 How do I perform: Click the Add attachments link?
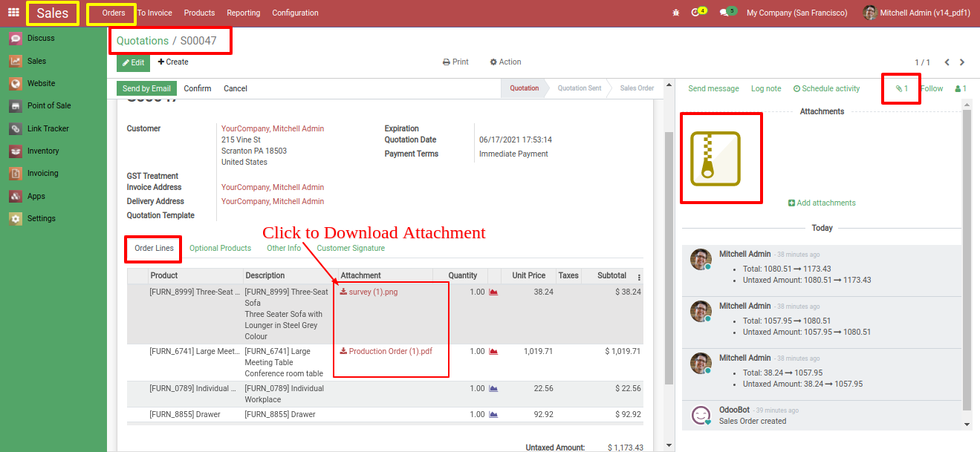pos(821,202)
